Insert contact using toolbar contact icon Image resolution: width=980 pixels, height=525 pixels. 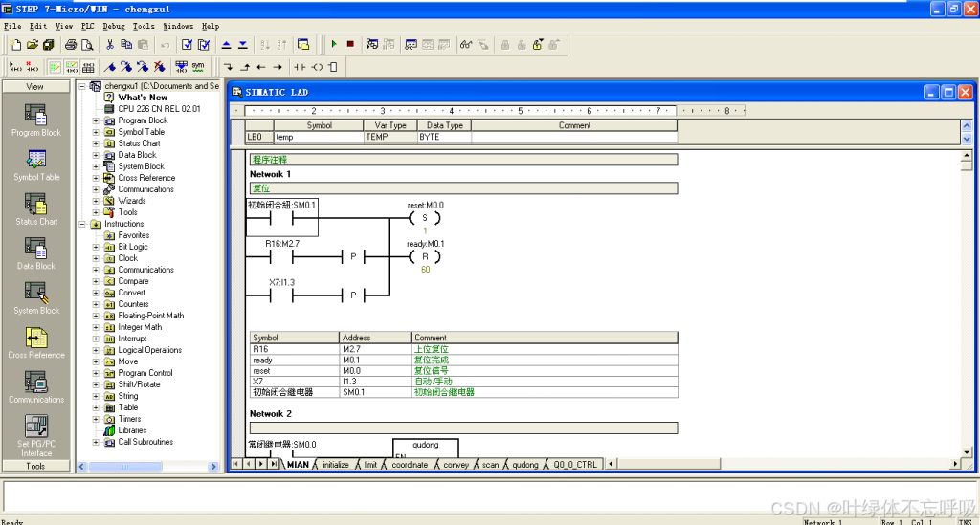(300, 67)
